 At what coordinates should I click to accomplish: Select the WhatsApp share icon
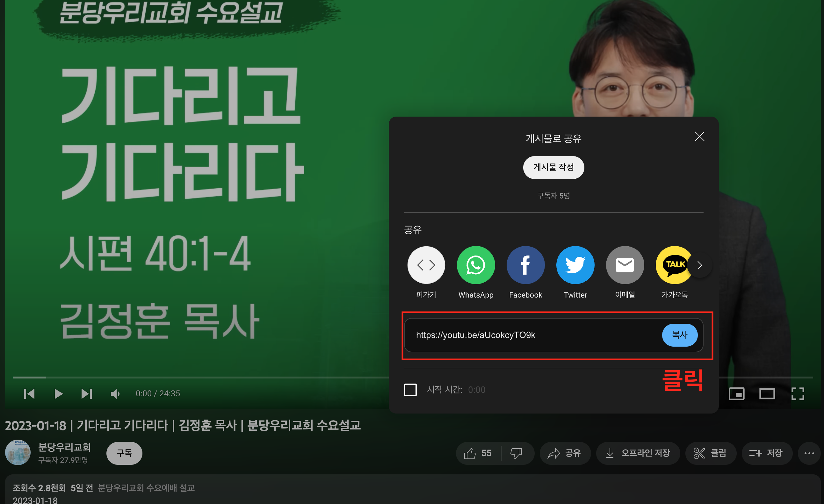point(475,264)
